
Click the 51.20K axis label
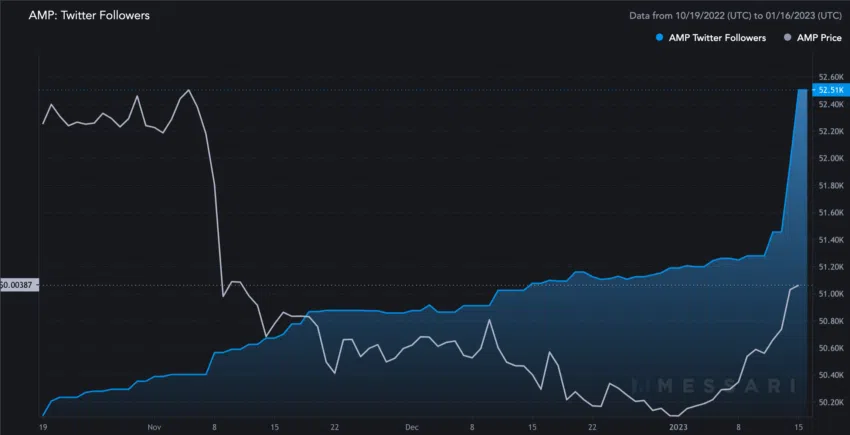coord(831,267)
